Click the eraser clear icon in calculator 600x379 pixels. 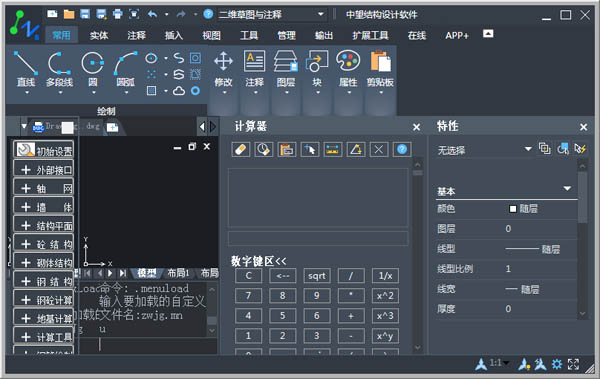(x=241, y=149)
